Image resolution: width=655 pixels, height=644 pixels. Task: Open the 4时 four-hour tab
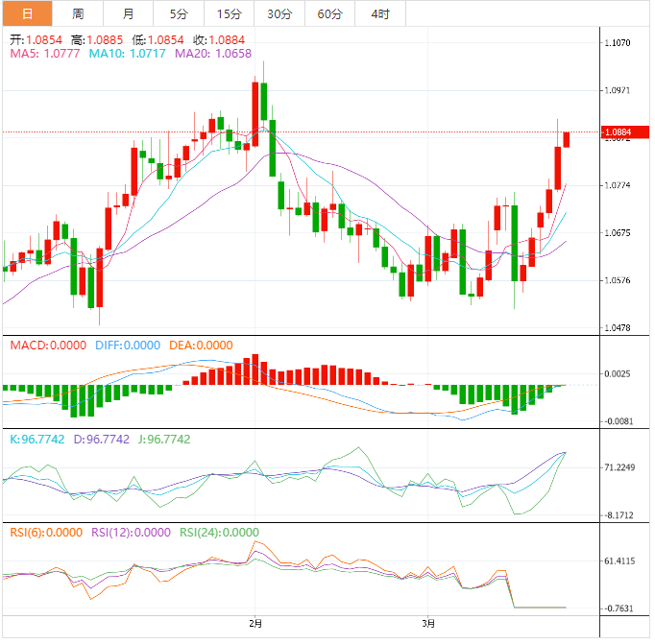pyautogui.click(x=379, y=14)
